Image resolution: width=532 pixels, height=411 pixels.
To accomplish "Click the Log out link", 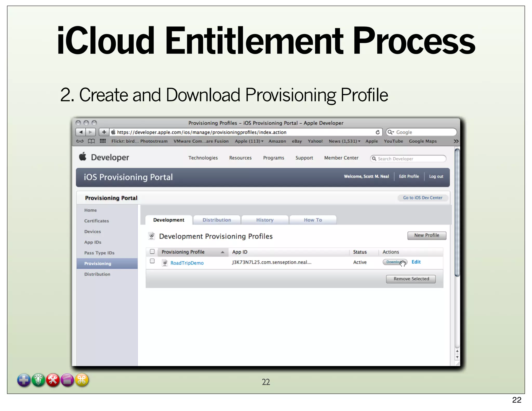I will [x=436, y=176].
